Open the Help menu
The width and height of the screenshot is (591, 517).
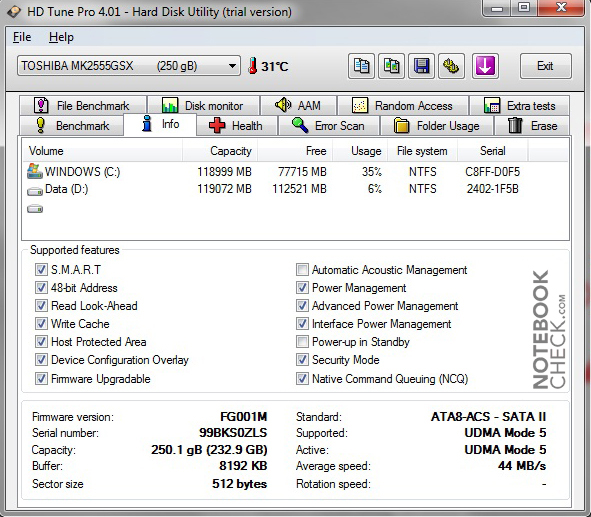coord(61,37)
